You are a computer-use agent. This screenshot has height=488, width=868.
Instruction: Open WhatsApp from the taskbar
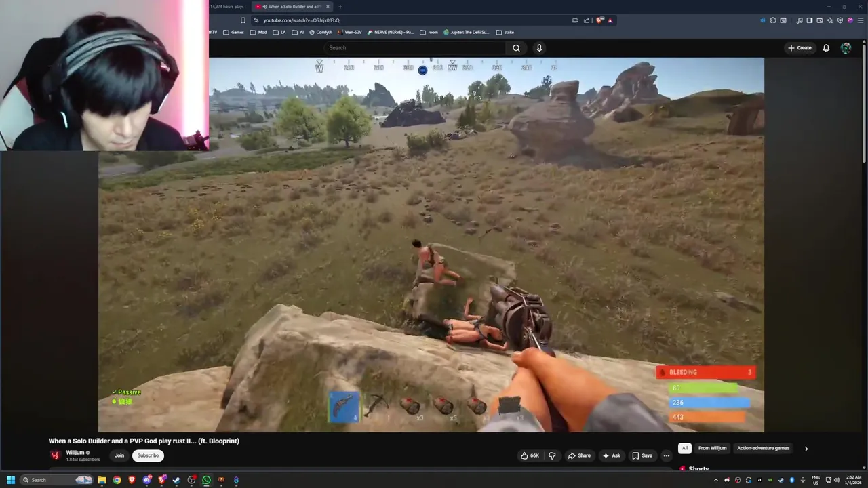tap(206, 480)
